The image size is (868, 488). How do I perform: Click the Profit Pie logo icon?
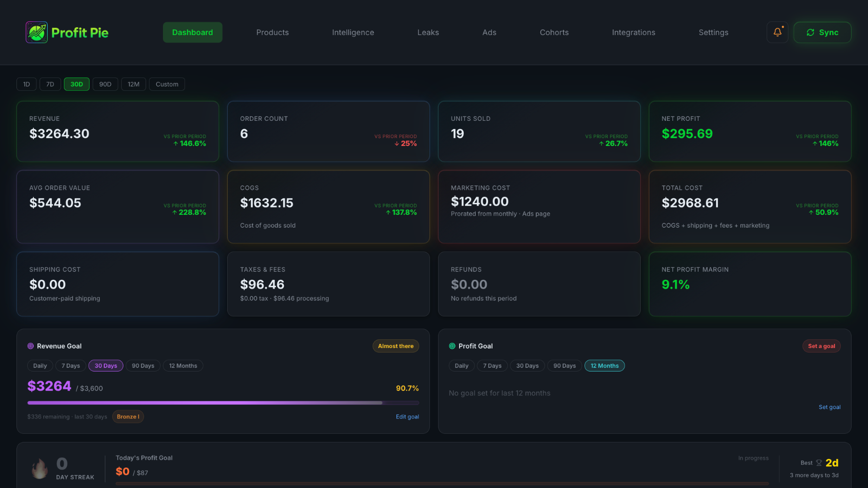click(x=37, y=33)
